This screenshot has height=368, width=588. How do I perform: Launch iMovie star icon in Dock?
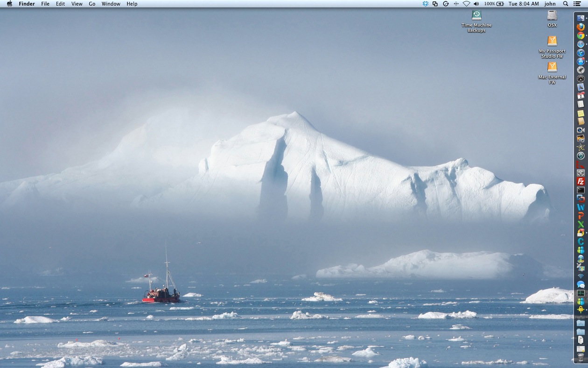coord(581,147)
